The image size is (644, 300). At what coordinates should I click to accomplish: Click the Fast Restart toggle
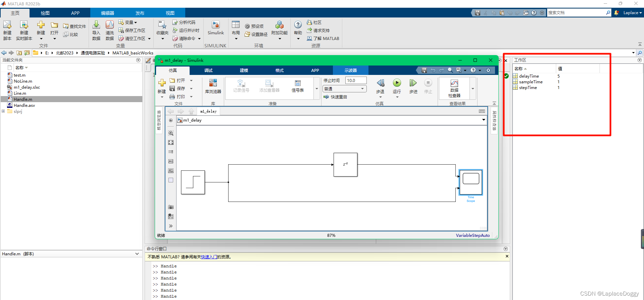335,97
